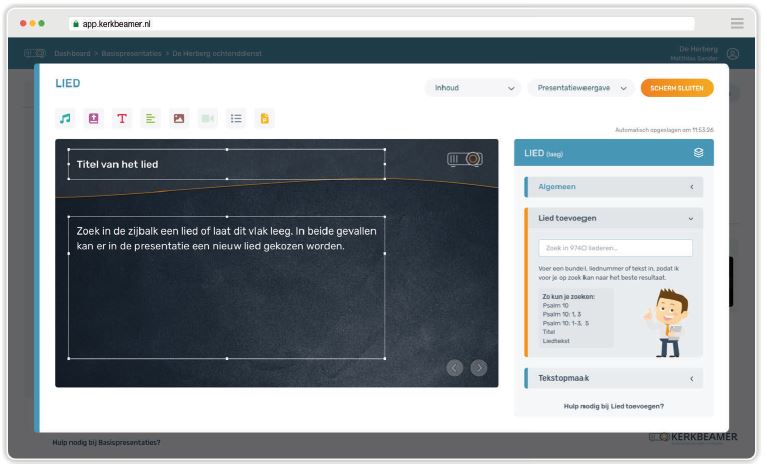Viewport: 767px width, 469px height.
Task: Go to previous slide with left arrow
Action: [x=454, y=368]
